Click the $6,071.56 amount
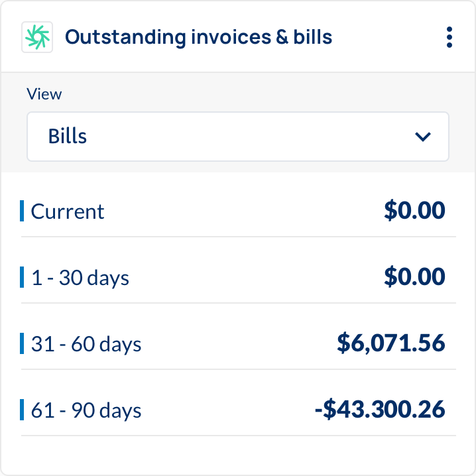This screenshot has width=476, height=476. tap(391, 343)
